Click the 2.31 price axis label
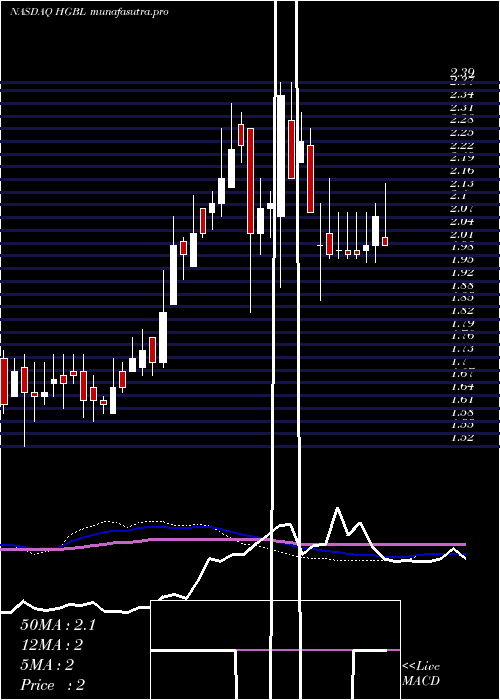Screen dimensions: 500x700 click(x=462, y=108)
